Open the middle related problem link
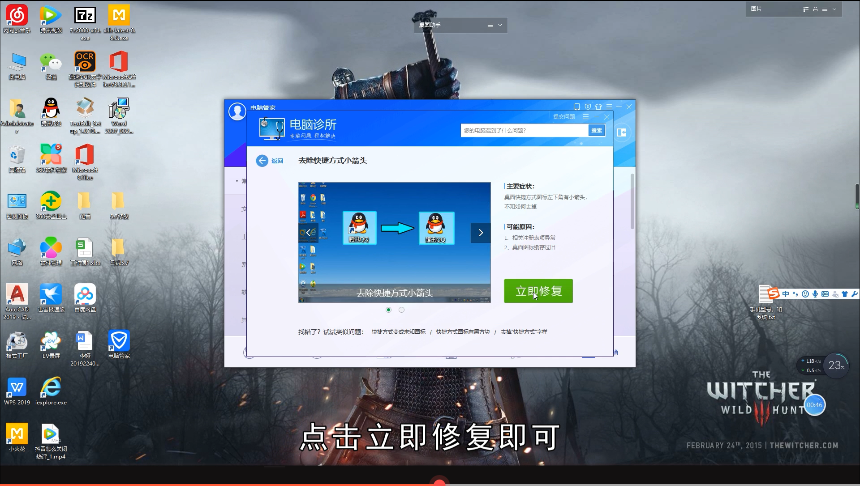The width and height of the screenshot is (860, 486). click(463, 331)
